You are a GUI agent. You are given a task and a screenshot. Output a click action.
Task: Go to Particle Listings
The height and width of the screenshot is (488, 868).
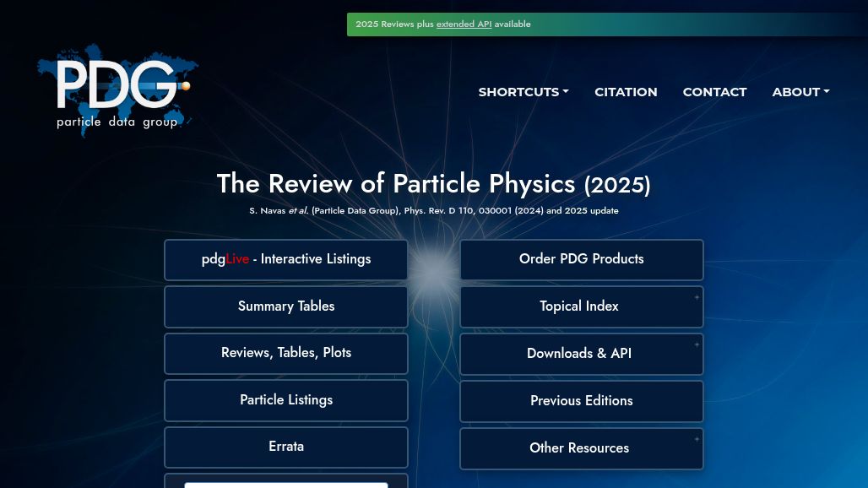click(x=285, y=400)
